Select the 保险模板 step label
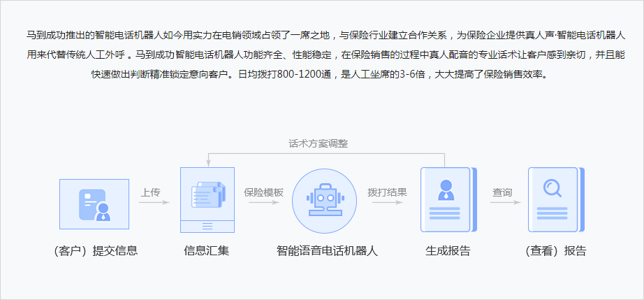 (x=263, y=192)
